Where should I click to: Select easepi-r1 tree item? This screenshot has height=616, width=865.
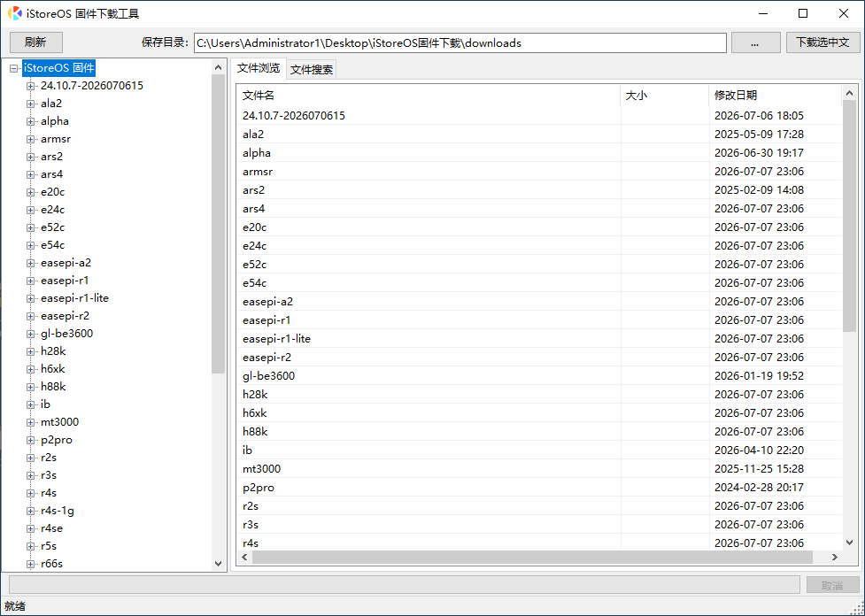(65, 281)
